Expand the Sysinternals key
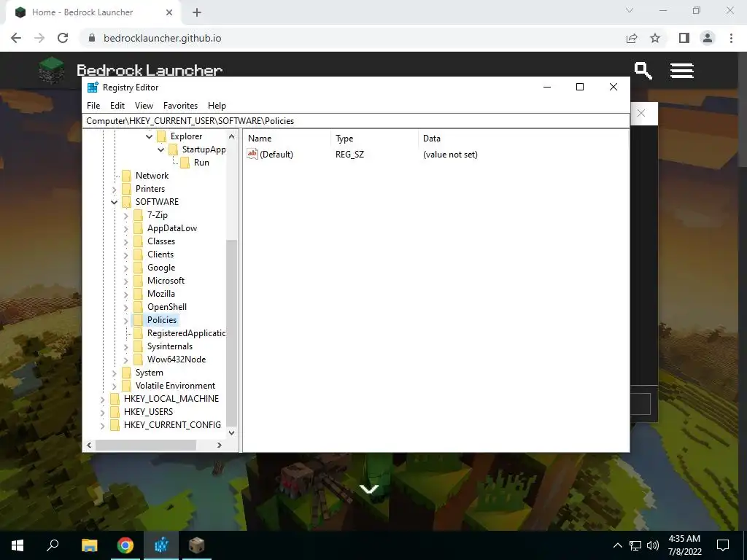Screen dimensions: 747x560 click(125, 346)
